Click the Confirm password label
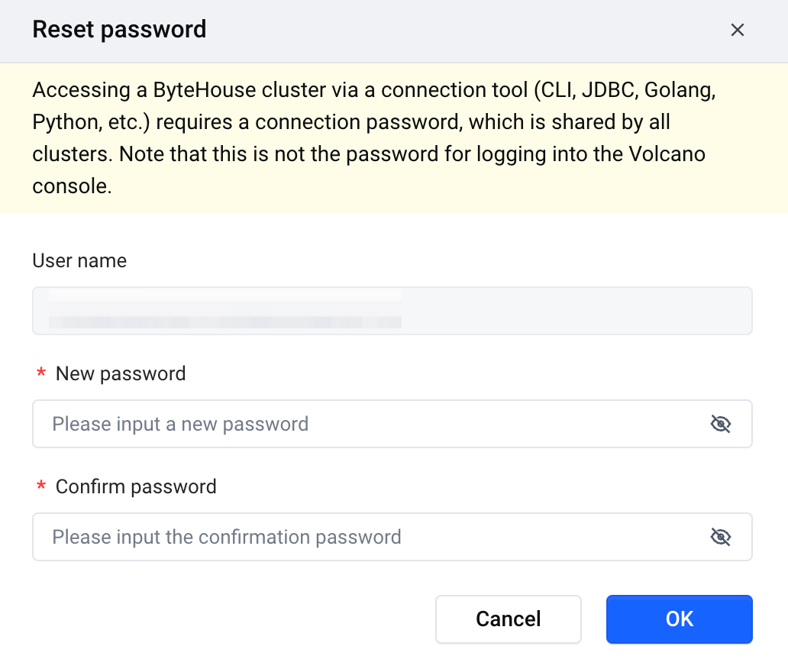Screen dimensions: 788x672 tap(136, 486)
